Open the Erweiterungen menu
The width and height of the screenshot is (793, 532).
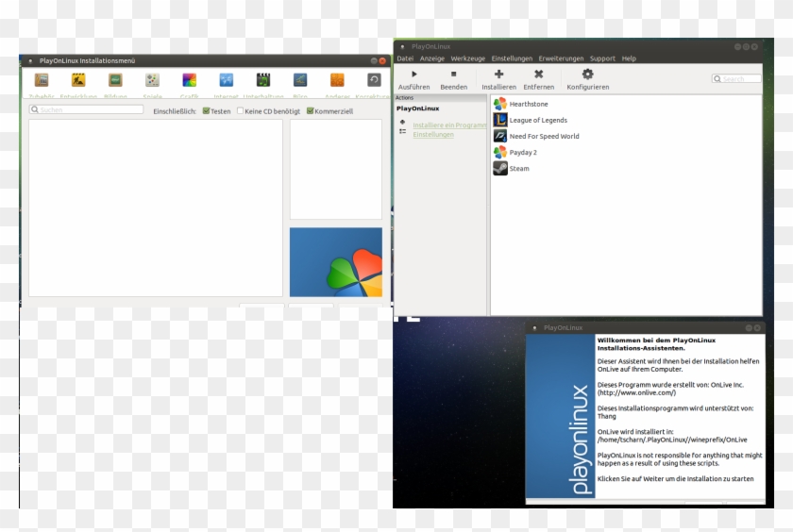point(561,58)
